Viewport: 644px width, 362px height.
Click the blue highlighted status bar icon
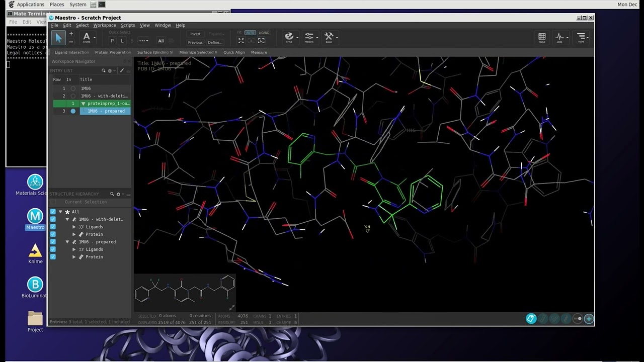coord(531,319)
